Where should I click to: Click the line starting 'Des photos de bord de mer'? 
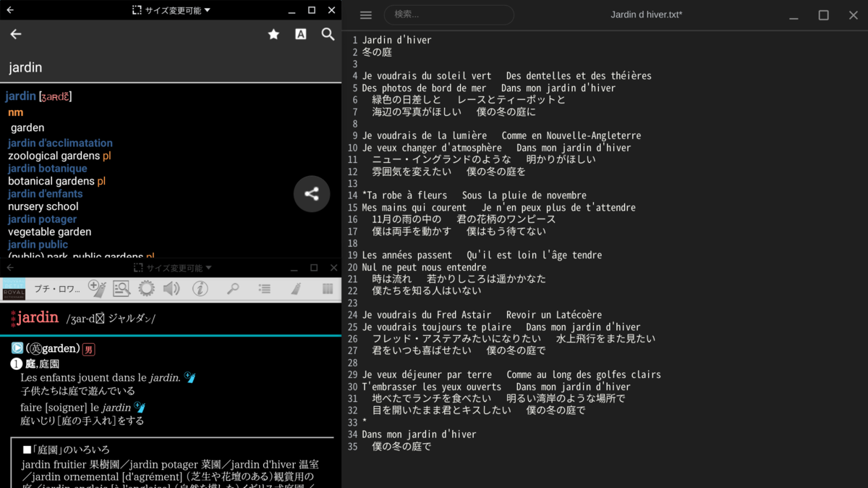click(489, 88)
